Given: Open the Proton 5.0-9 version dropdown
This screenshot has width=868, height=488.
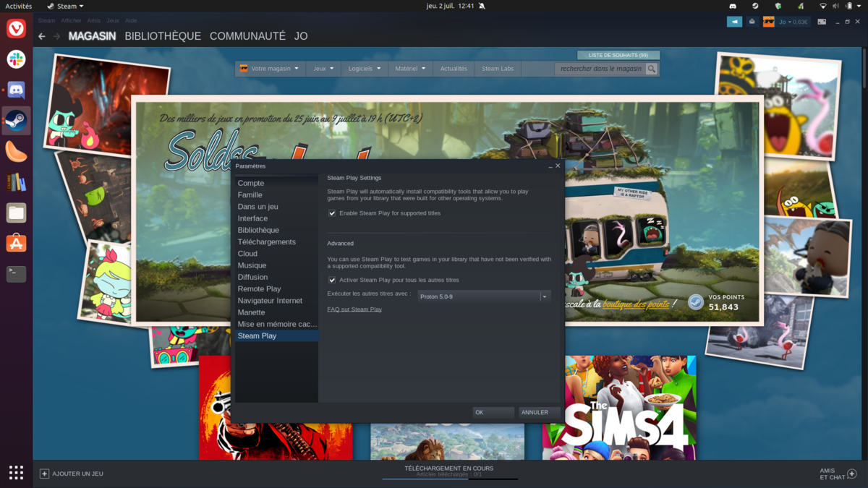Looking at the screenshot, I should [x=484, y=296].
